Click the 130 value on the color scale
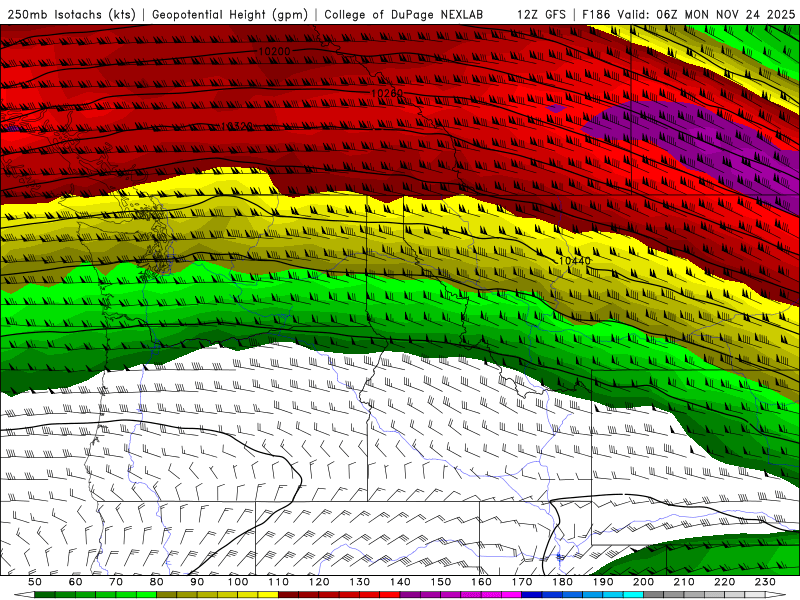The height and width of the screenshot is (600, 800). [x=360, y=582]
